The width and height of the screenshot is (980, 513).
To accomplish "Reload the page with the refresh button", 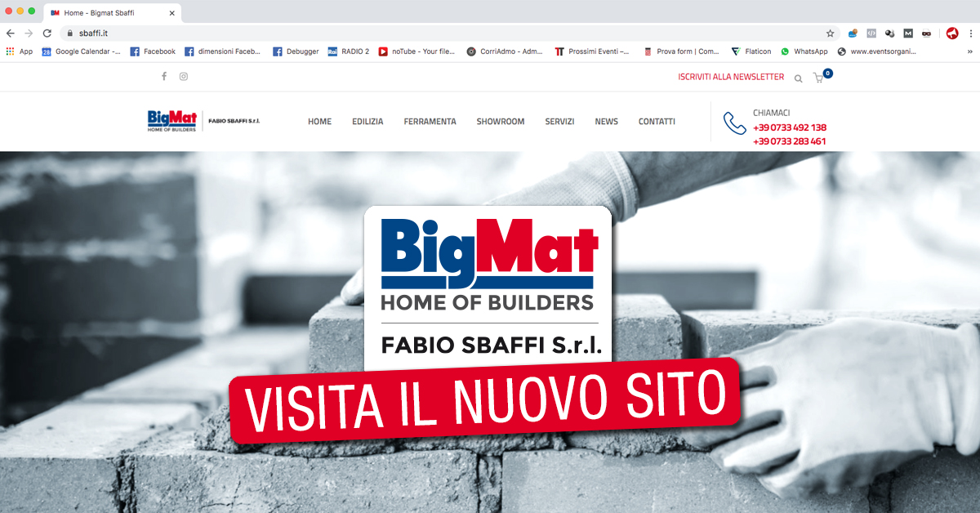I will pyautogui.click(x=47, y=33).
